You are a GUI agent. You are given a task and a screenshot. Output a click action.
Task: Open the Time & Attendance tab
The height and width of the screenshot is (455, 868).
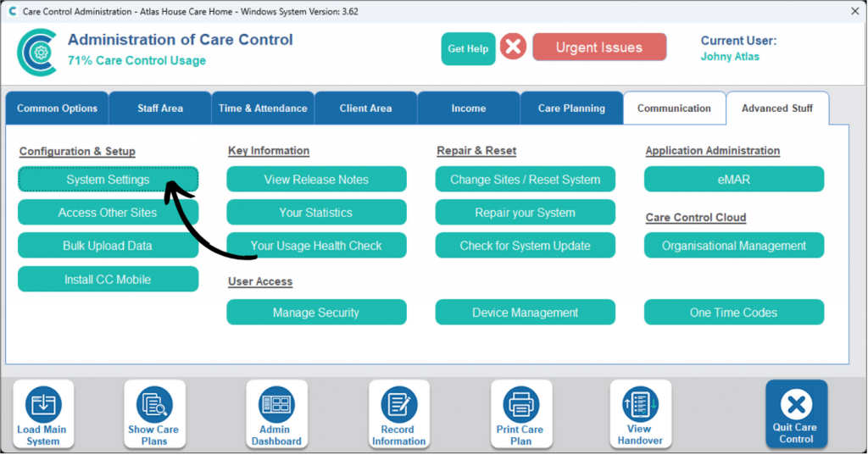tap(263, 108)
